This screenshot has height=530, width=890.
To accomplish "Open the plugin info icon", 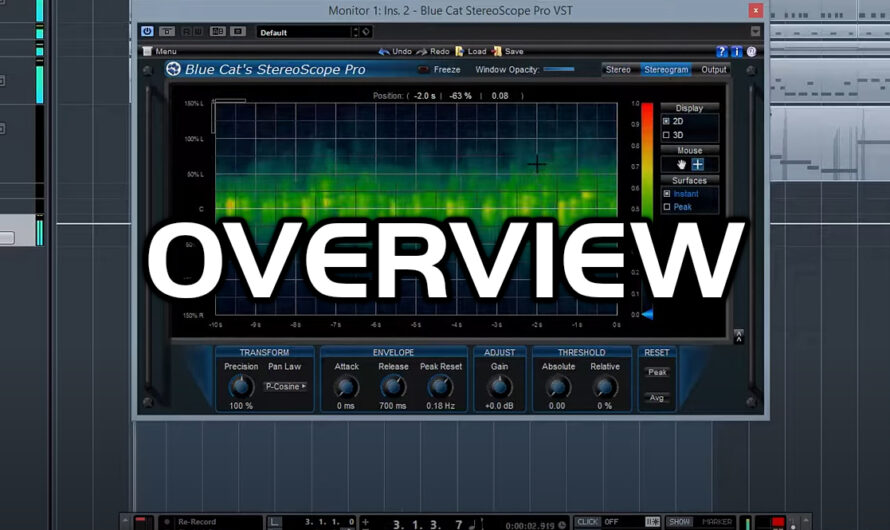I will pos(736,52).
